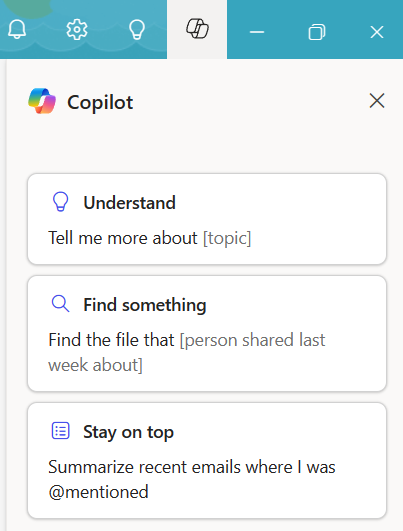Click the Copilot panel title text
Image resolution: width=403 pixels, height=531 pixels.
pyautogui.click(x=100, y=102)
